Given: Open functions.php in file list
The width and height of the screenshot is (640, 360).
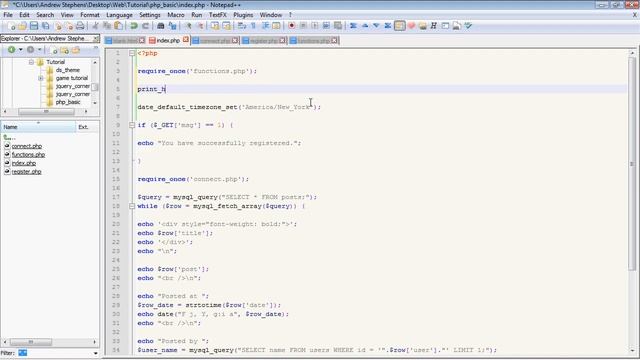Looking at the screenshot, I should (28, 155).
